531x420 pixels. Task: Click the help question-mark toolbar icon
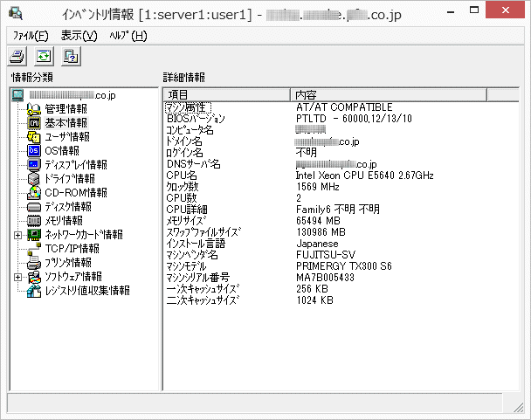point(71,56)
